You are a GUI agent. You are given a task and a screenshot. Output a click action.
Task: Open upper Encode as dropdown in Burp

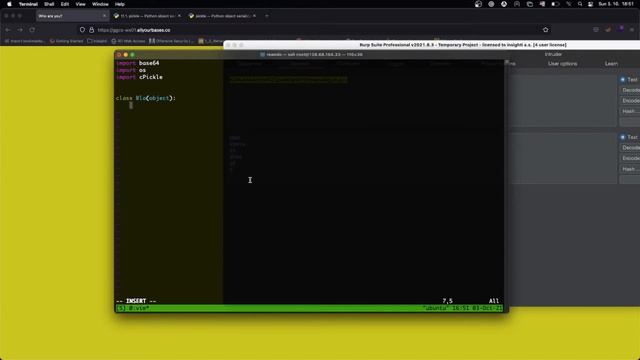tap(630, 101)
